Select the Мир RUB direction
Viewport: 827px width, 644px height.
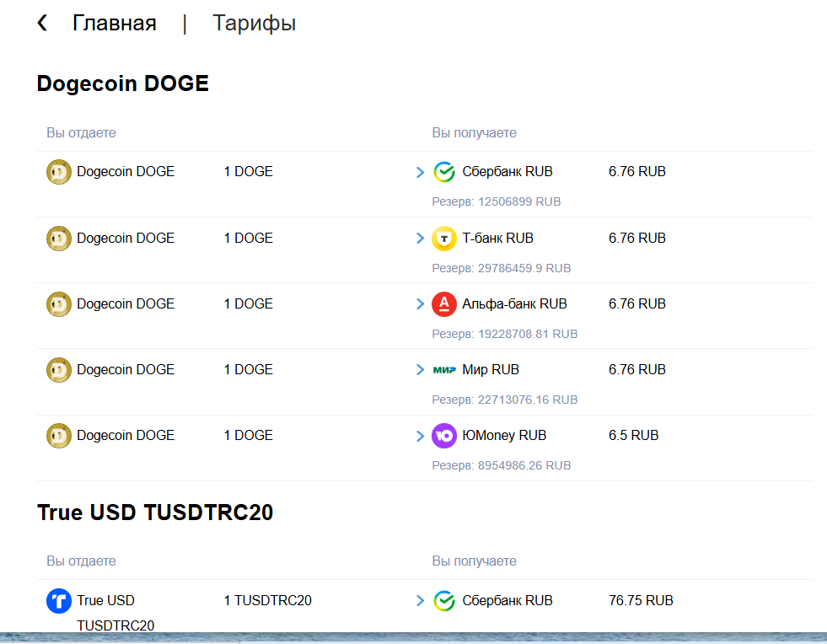[491, 370]
